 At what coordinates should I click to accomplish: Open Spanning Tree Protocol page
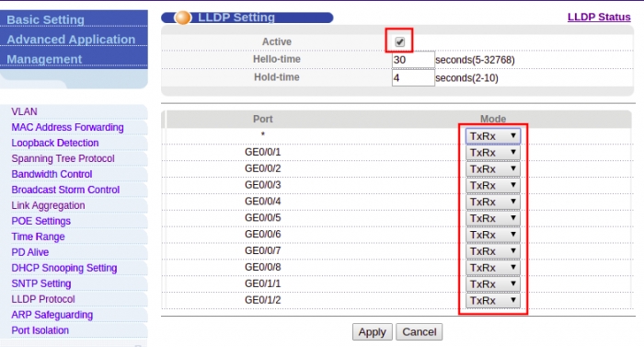pyautogui.click(x=63, y=158)
